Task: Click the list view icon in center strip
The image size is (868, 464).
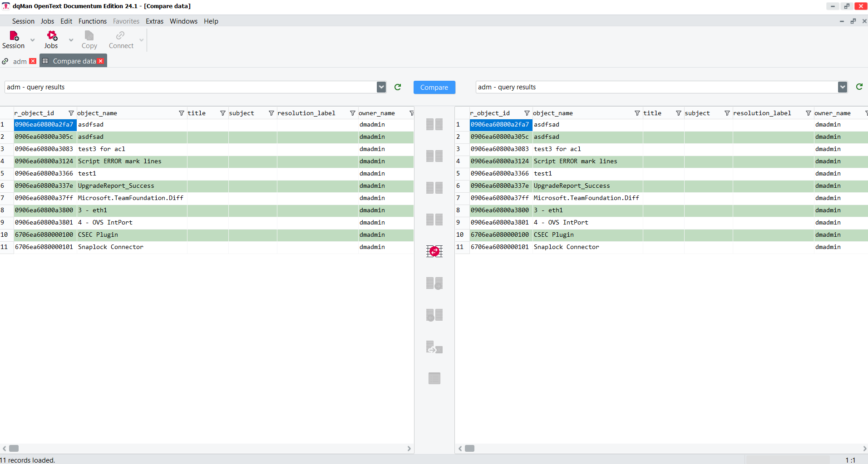Action: pos(434,378)
